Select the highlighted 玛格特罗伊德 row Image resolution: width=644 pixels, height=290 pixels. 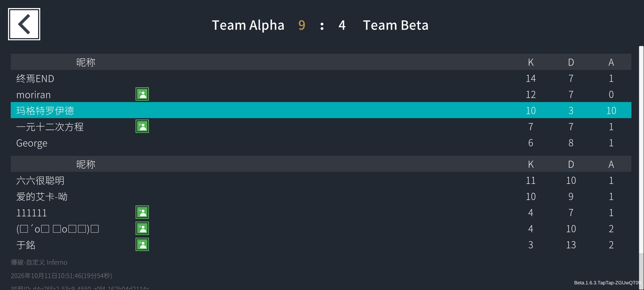point(321,110)
